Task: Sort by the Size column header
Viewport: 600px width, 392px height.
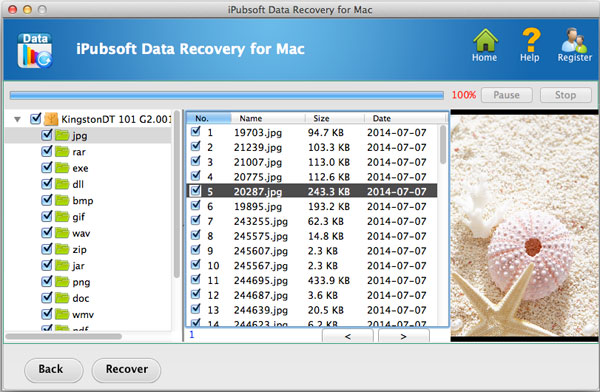Action: 334,118
